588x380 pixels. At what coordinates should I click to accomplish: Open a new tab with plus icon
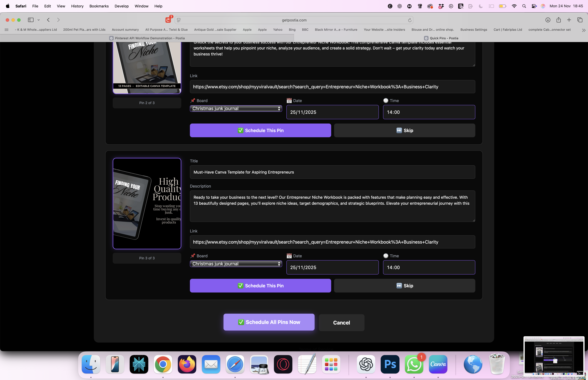point(569,20)
